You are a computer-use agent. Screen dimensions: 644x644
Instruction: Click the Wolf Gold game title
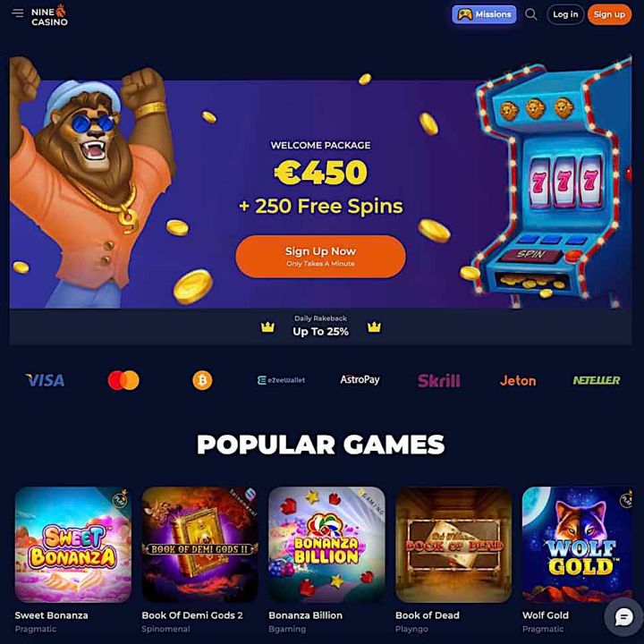point(545,615)
